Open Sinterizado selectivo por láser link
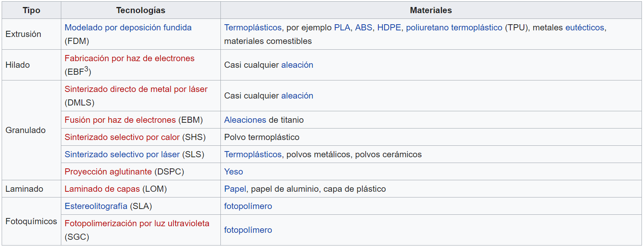Viewport: 644px width, 248px height. pos(122,154)
